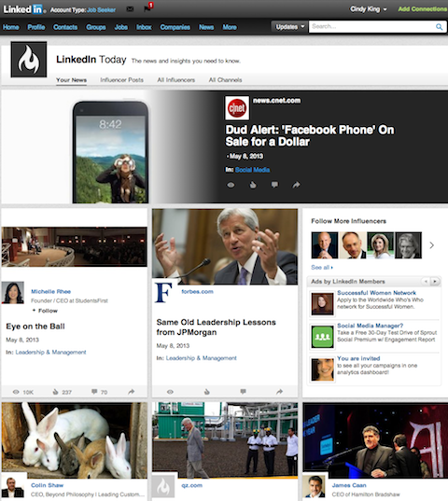Expand the See all influencers link
The image size is (448, 501).
point(322,268)
